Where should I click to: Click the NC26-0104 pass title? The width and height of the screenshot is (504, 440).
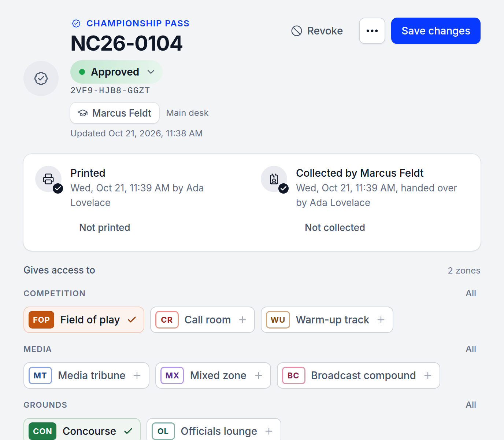click(x=126, y=43)
